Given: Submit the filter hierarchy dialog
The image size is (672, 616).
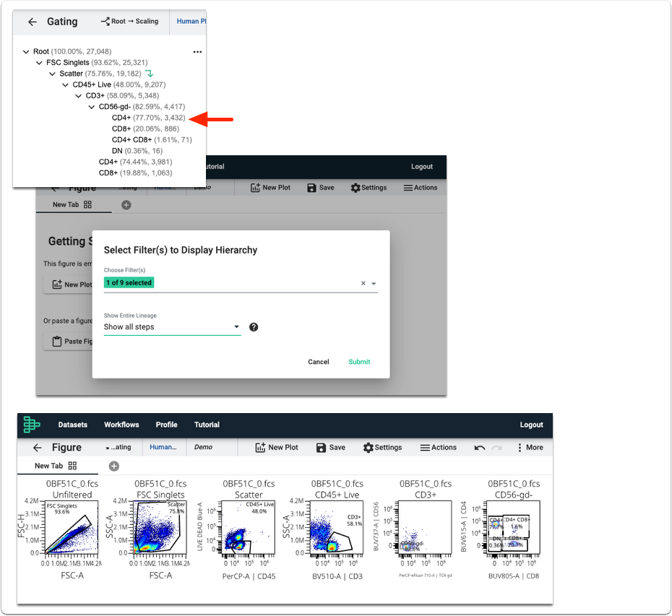Looking at the screenshot, I should [359, 362].
